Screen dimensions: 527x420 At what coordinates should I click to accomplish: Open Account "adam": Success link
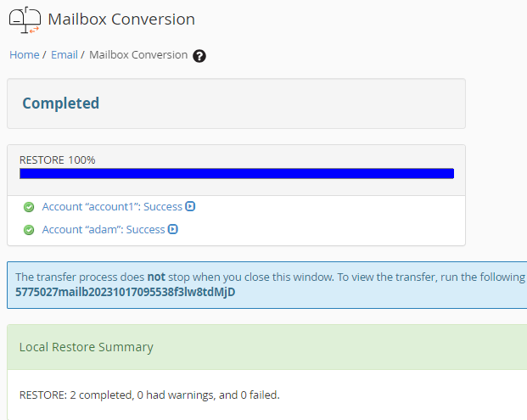pyautogui.click(x=104, y=230)
